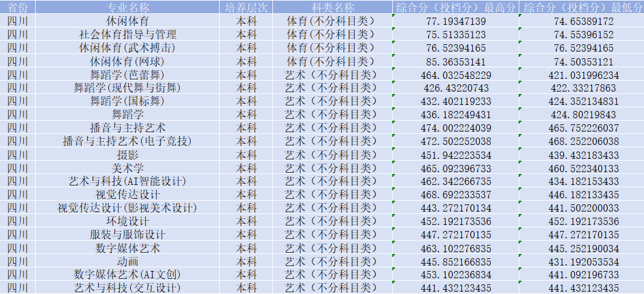644x294 pixels.
Task: Select the 培养层次 header cell
Action: click(x=246, y=7)
